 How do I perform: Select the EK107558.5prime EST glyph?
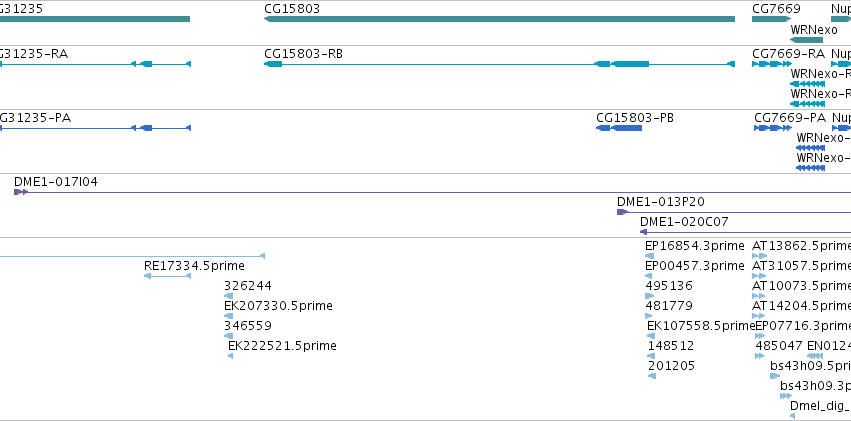point(651,336)
